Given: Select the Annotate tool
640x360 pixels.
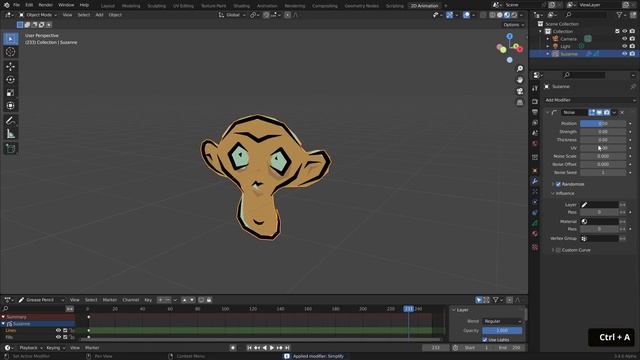Looking at the screenshot, I should coord(11,121).
